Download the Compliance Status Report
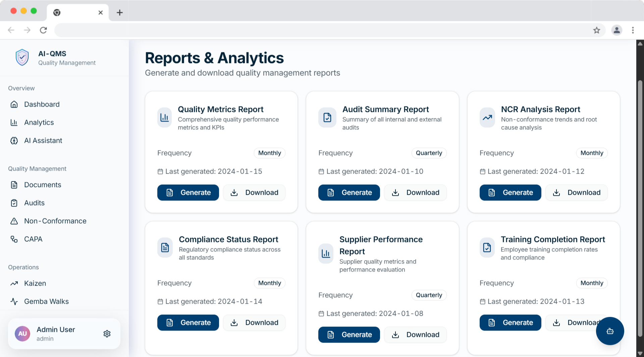This screenshot has height=357, width=644. coord(254,322)
